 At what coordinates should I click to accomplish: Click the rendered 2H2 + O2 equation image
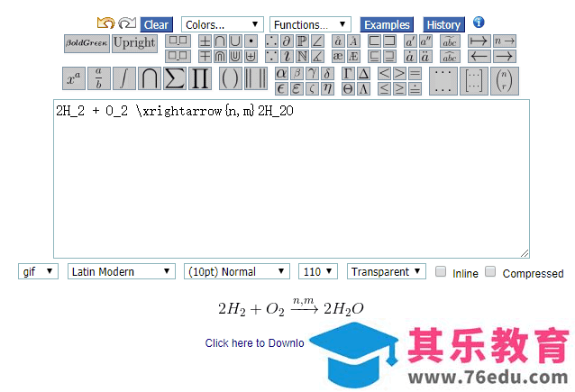click(291, 307)
